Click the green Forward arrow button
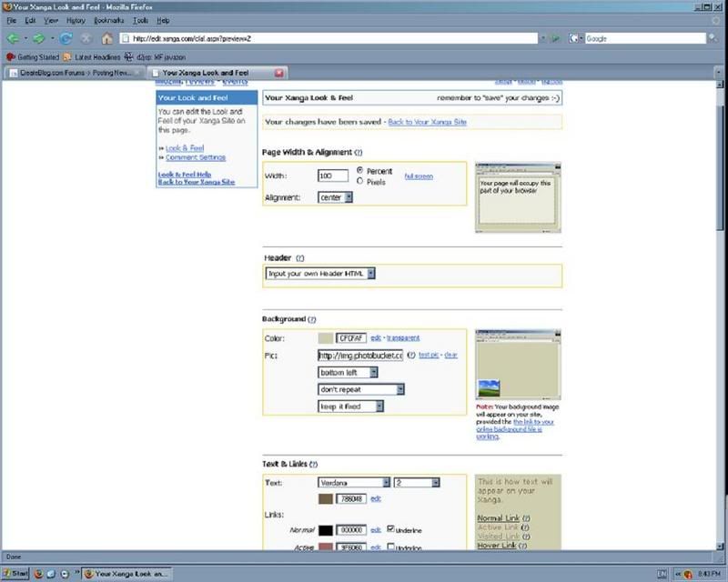The height and width of the screenshot is (582, 728). tap(39, 38)
